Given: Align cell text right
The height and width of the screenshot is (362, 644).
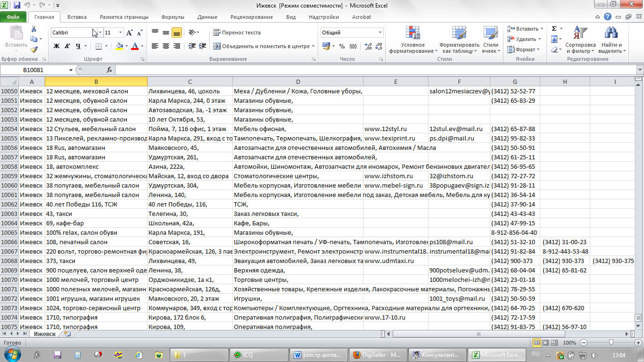Looking at the screenshot, I should pyautogui.click(x=177, y=46).
